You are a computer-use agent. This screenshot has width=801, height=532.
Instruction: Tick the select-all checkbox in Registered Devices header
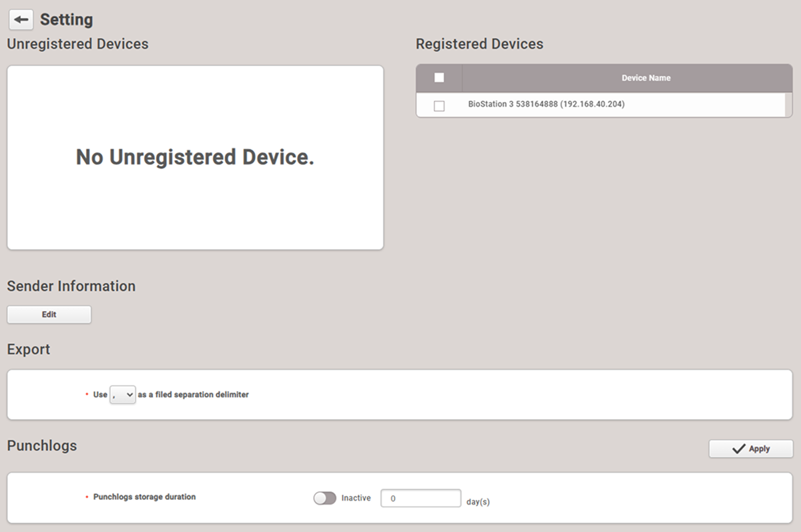coord(439,78)
